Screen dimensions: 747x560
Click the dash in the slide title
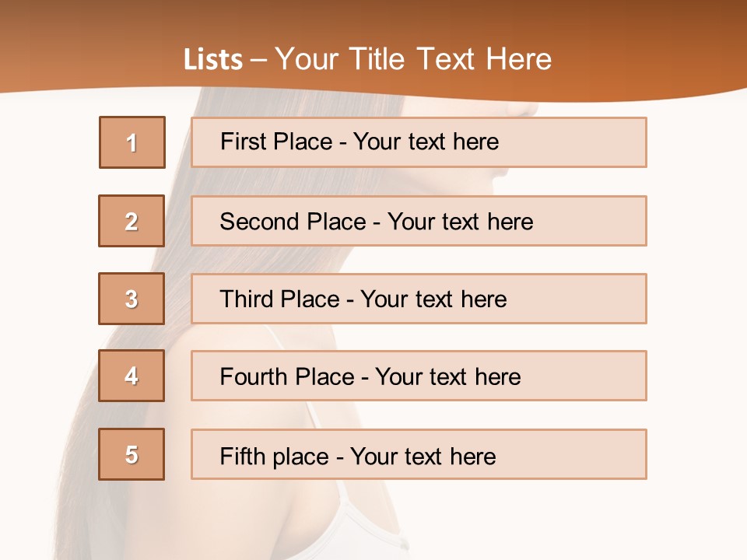[x=258, y=60]
